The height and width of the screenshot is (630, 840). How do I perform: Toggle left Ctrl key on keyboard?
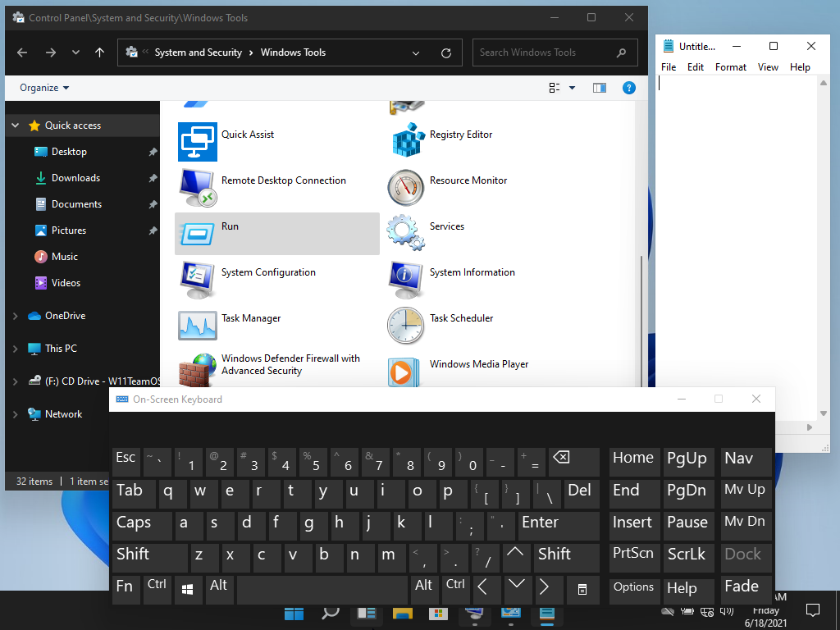click(157, 590)
